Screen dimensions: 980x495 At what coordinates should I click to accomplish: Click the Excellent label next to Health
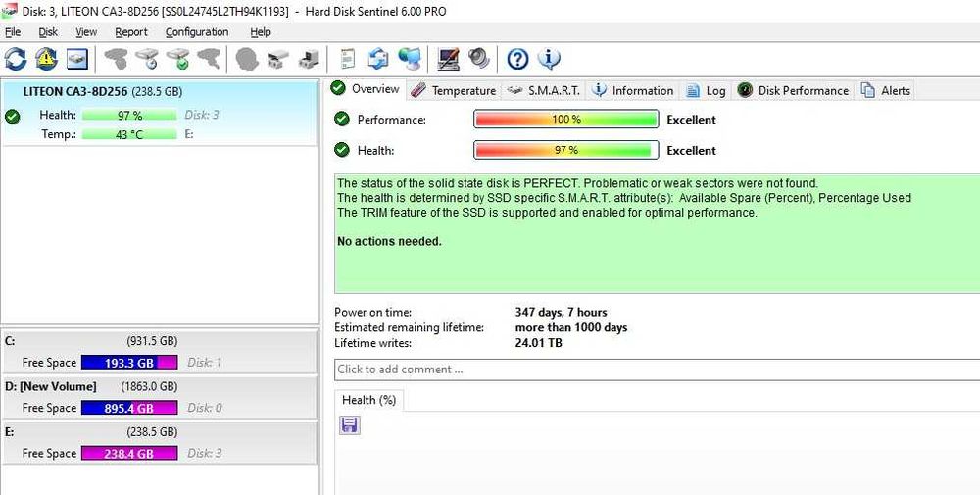click(x=691, y=151)
